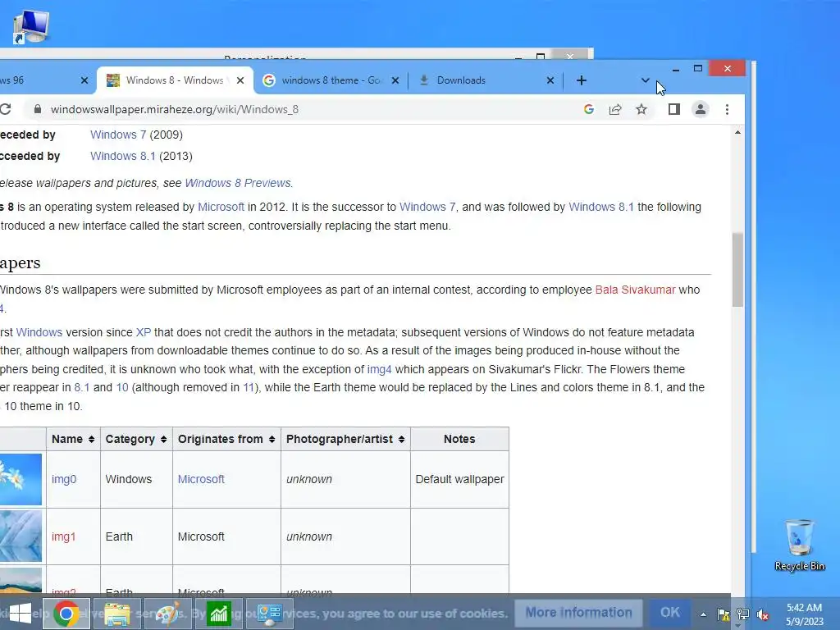Open the clock showing 5:42 AM

coord(804,614)
